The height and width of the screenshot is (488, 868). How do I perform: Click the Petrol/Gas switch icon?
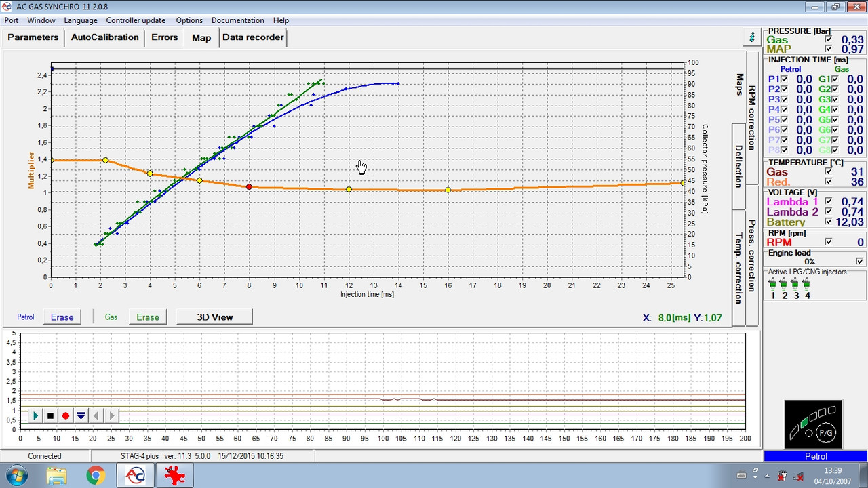pos(813,424)
